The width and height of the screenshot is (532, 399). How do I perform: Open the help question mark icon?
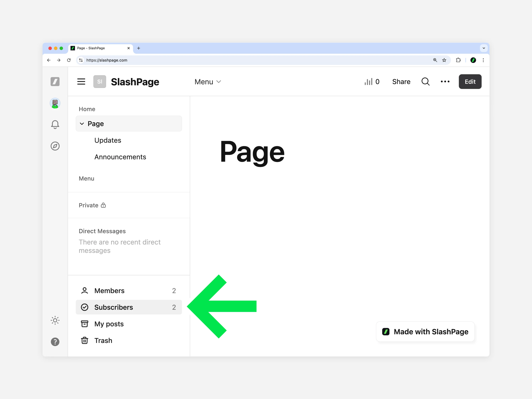(x=55, y=342)
